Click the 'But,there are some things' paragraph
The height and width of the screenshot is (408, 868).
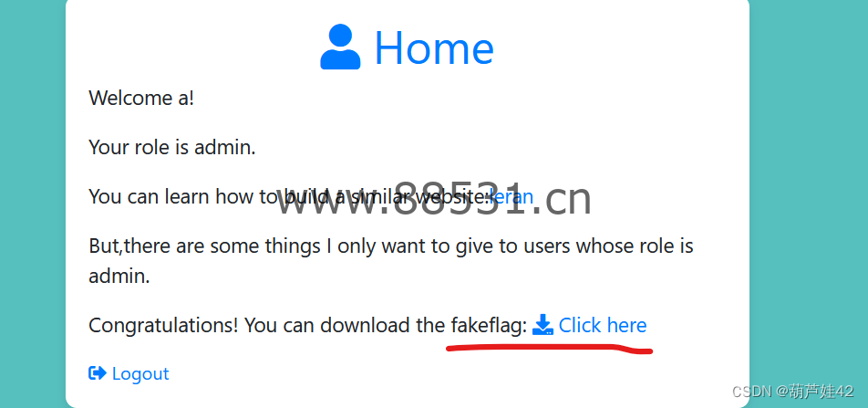391,260
